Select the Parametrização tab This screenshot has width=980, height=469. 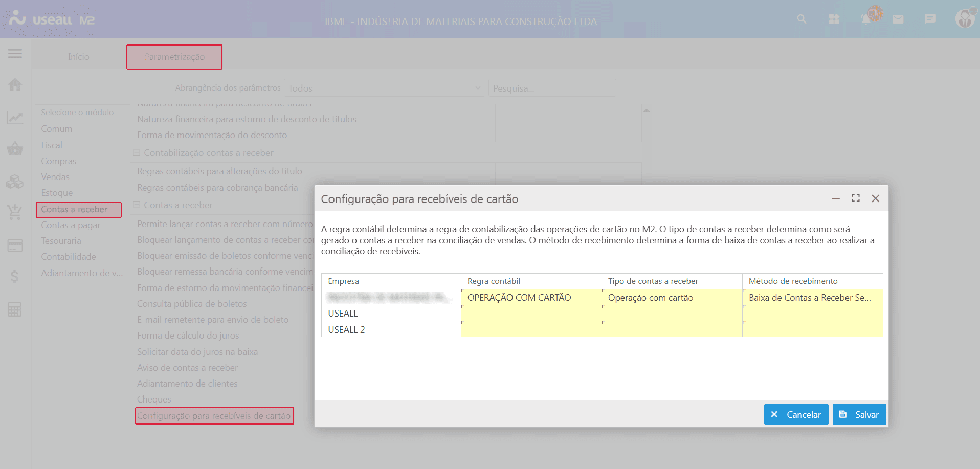point(174,57)
